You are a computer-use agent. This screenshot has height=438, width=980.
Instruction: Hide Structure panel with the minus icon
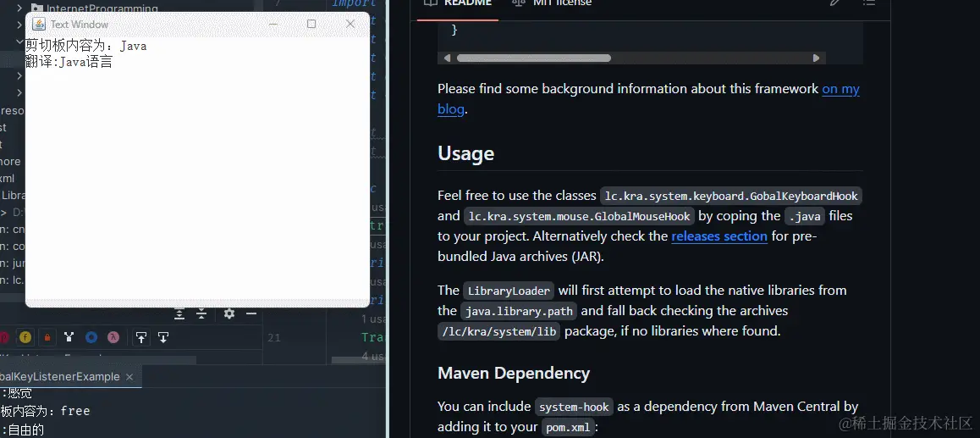point(251,313)
